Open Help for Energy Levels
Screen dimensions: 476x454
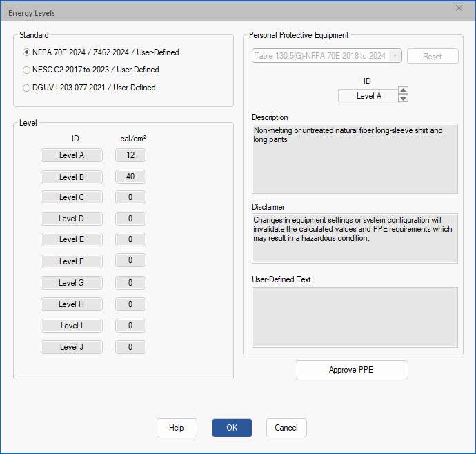click(x=177, y=428)
